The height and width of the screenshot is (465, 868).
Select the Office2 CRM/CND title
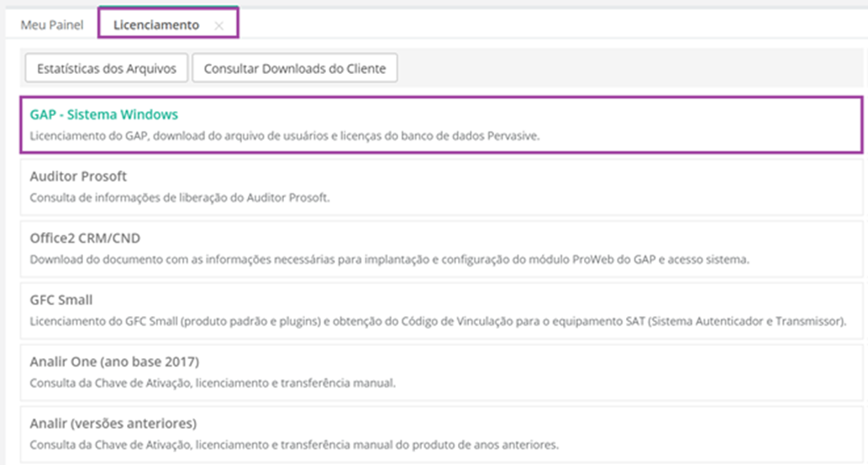[85, 238]
